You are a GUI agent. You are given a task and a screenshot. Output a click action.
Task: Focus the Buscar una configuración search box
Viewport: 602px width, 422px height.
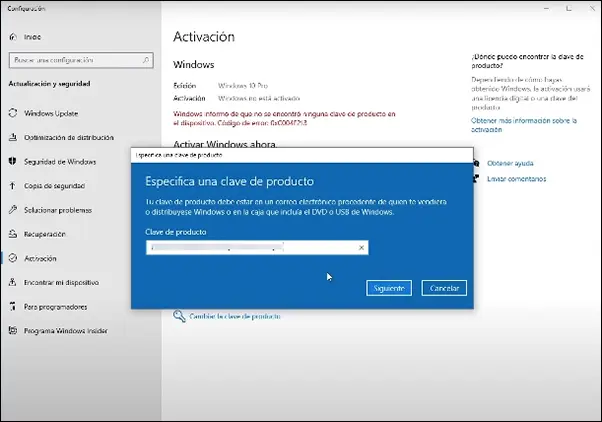[x=81, y=60]
